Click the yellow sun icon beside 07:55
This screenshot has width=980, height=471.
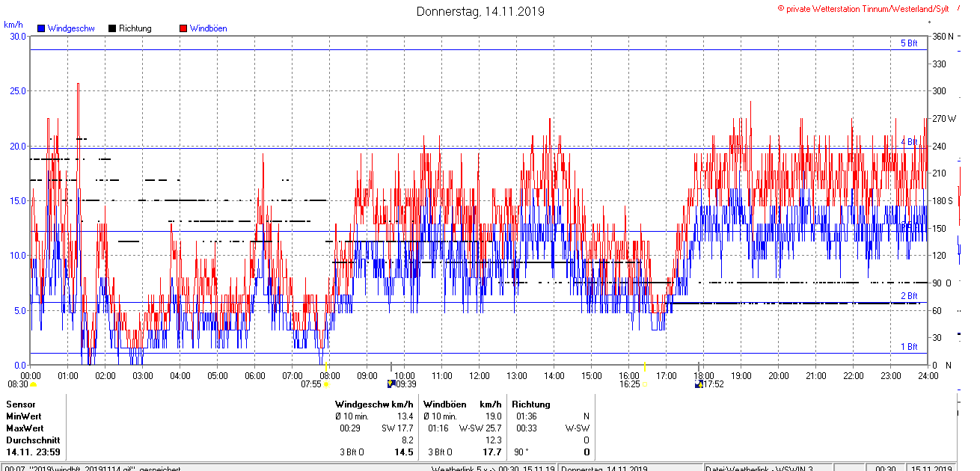pos(326,384)
